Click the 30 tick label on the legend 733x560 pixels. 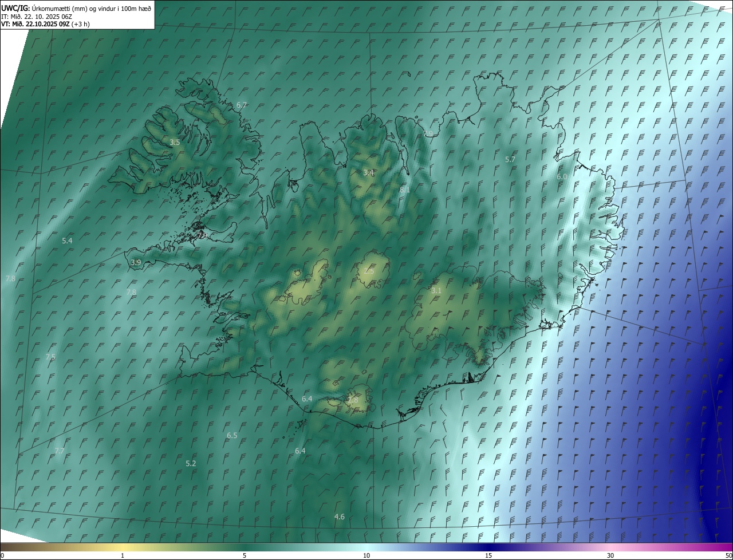click(610, 556)
